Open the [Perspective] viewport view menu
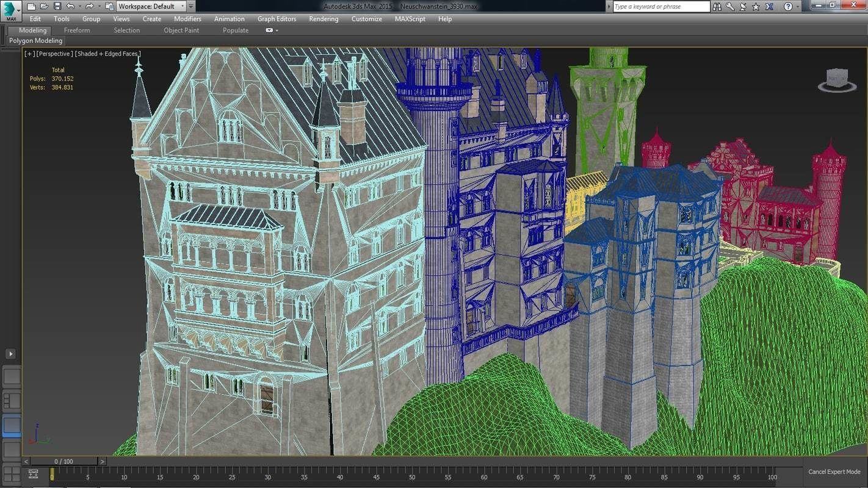 coord(55,54)
